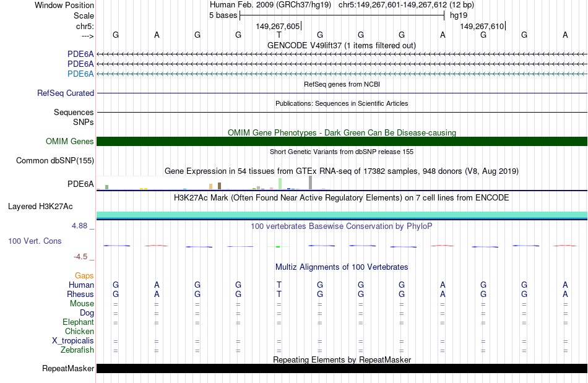Viewport: 588px width, 383px height.
Task: Open the "H3K27Ac Mark" ENCODE track title
Action: pyautogui.click(x=342, y=197)
